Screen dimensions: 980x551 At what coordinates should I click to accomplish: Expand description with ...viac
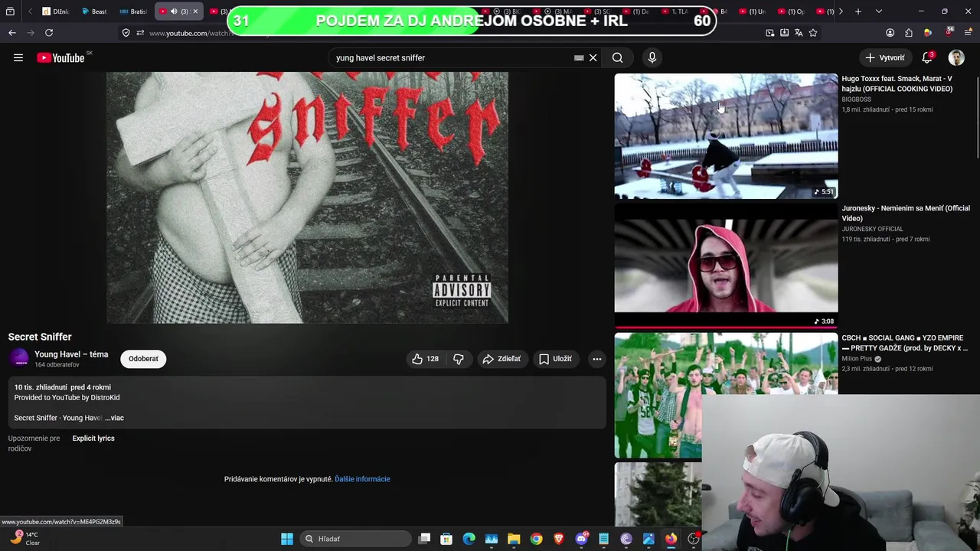(x=114, y=418)
